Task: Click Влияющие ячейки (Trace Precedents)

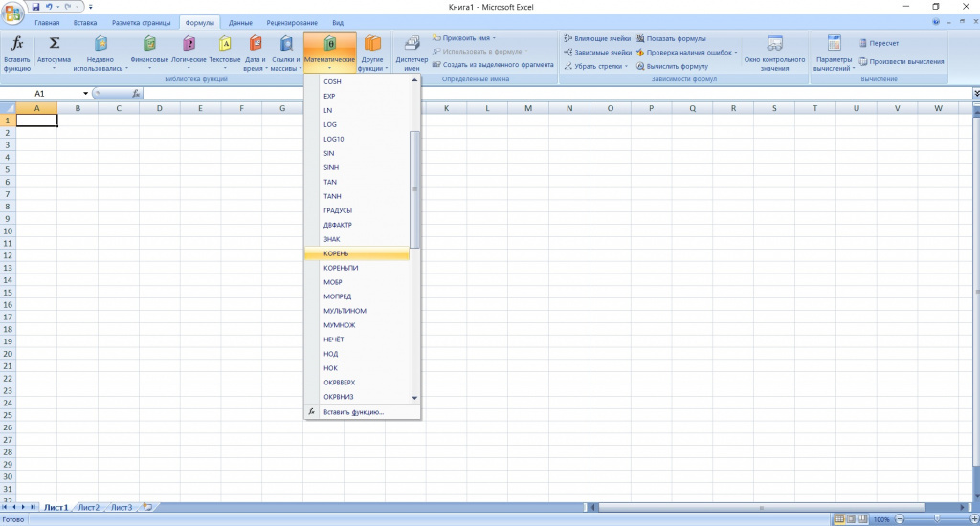Action: tap(597, 38)
